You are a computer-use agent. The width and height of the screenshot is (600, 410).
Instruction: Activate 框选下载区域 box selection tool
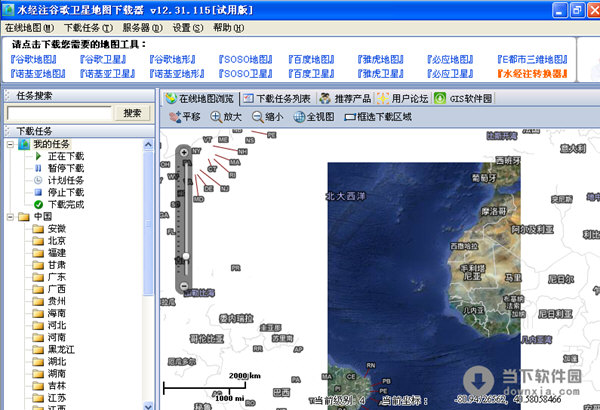click(x=378, y=117)
